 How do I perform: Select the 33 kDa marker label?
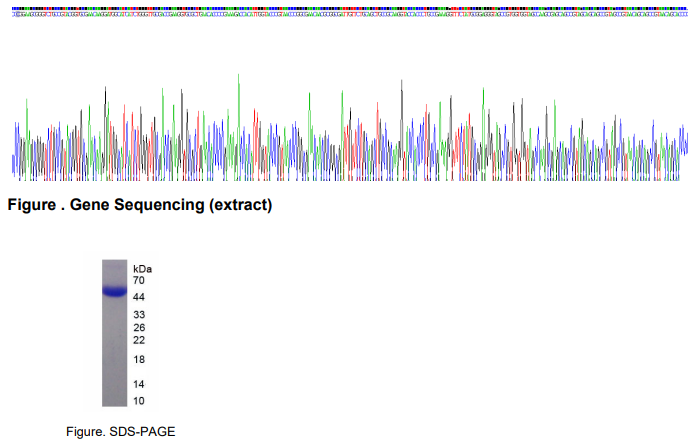pyautogui.click(x=139, y=315)
